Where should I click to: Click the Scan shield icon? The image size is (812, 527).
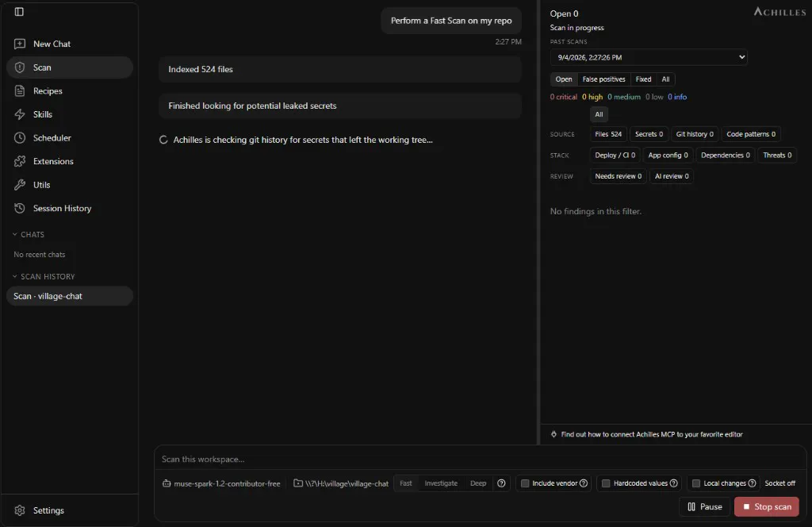pyautogui.click(x=20, y=67)
